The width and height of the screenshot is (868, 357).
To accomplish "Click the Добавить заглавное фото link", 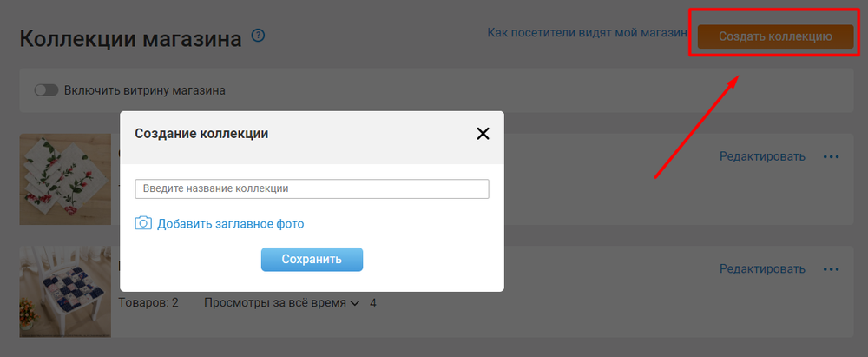I will [x=230, y=224].
